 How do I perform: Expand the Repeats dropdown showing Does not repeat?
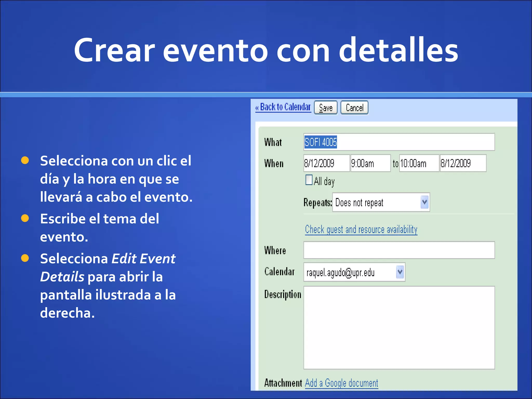[x=381, y=202]
